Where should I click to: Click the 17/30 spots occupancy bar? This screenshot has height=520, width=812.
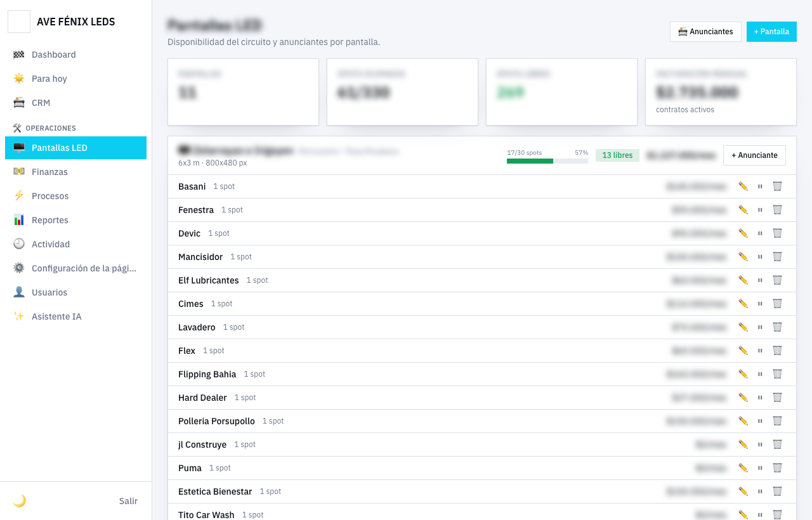(x=547, y=161)
